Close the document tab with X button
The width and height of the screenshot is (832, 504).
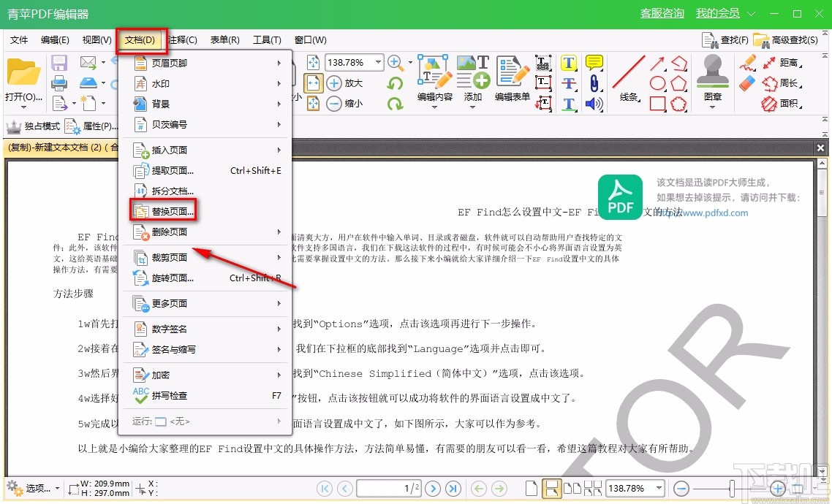(x=820, y=148)
